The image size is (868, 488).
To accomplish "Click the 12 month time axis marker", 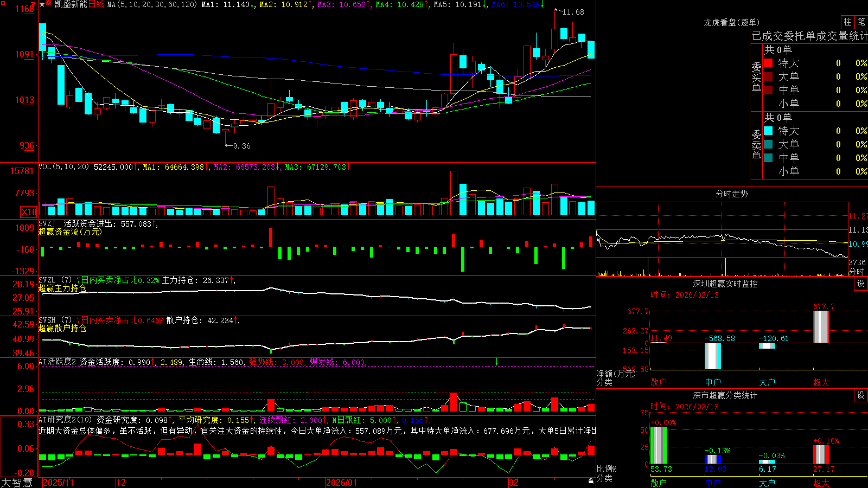I will click(x=122, y=483).
